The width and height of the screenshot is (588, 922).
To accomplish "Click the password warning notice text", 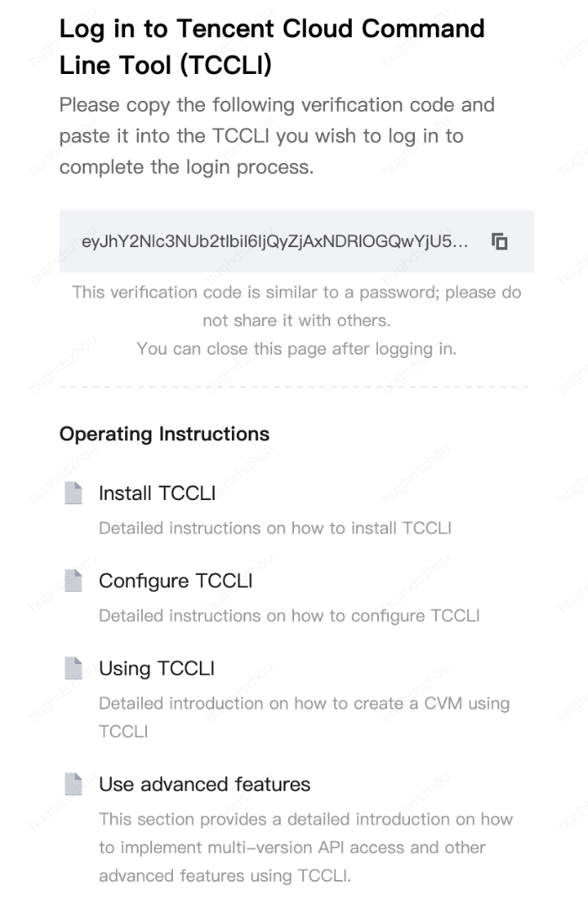I will (297, 307).
